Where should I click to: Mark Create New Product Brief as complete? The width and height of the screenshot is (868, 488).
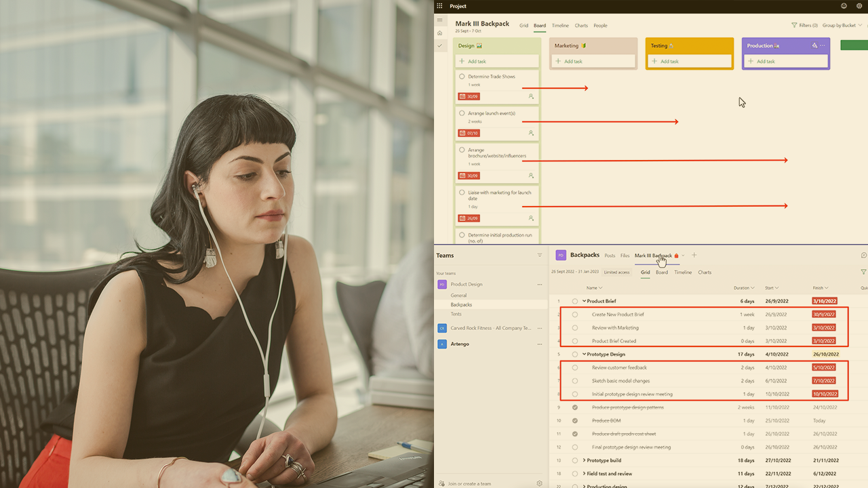pyautogui.click(x=575, y=314)
